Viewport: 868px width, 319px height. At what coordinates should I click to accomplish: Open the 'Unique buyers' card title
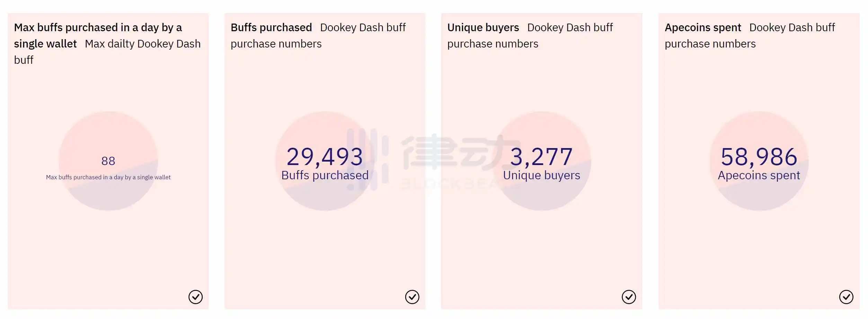(483, 27)
